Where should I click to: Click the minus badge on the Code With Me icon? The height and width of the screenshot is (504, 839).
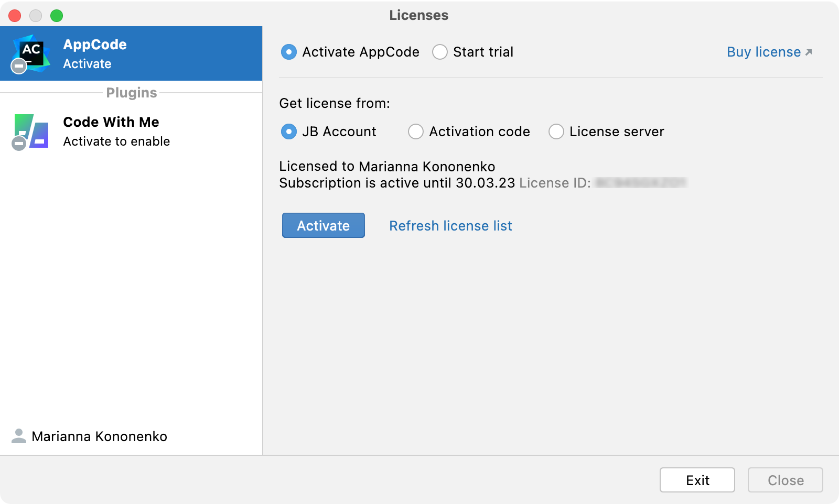(19, 144)
